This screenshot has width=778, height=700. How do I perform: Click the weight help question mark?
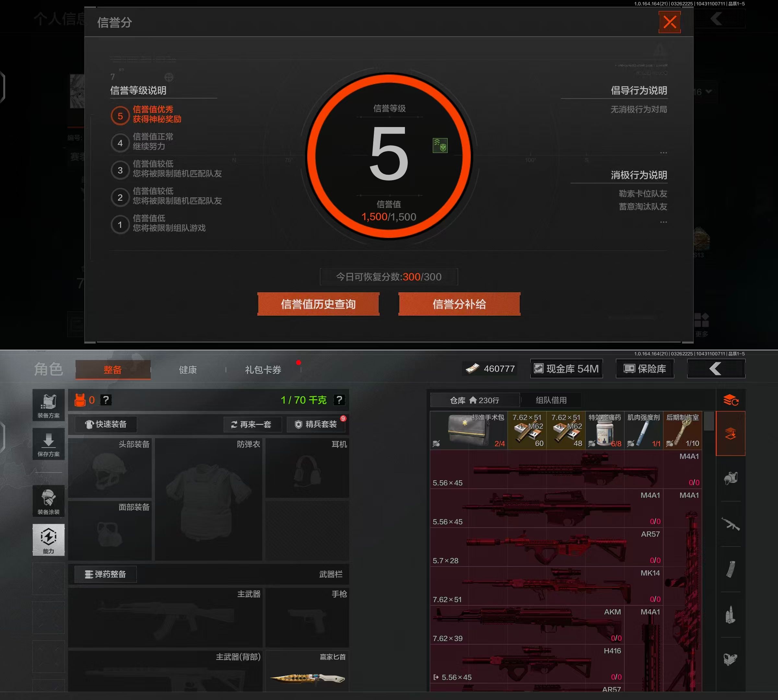click(339, 400)
